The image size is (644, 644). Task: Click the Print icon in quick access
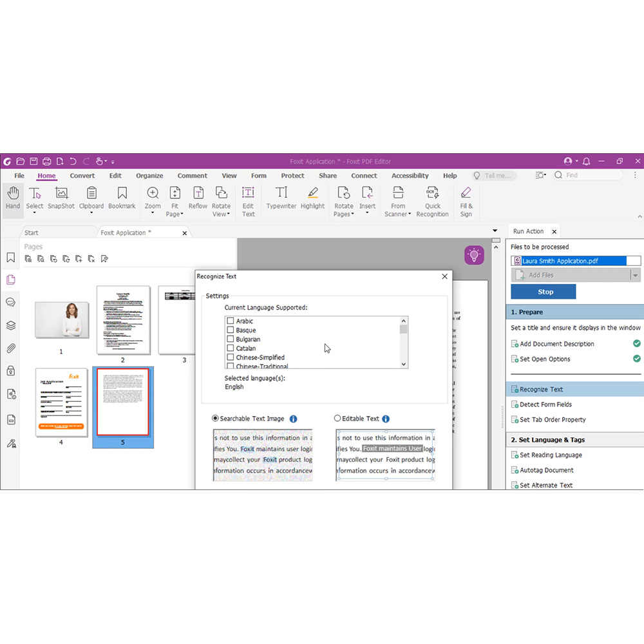coord(47,162)
